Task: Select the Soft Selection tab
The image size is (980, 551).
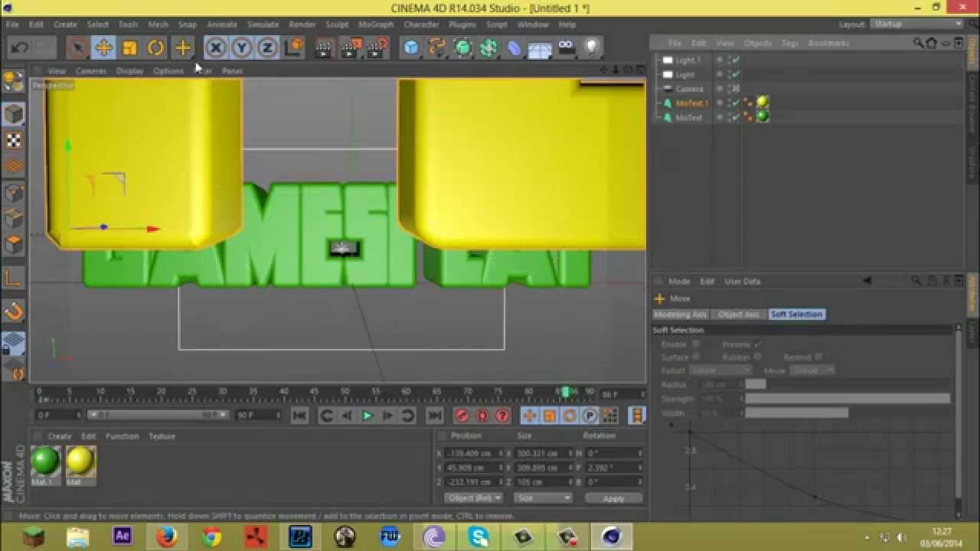Action: [796, 315]
